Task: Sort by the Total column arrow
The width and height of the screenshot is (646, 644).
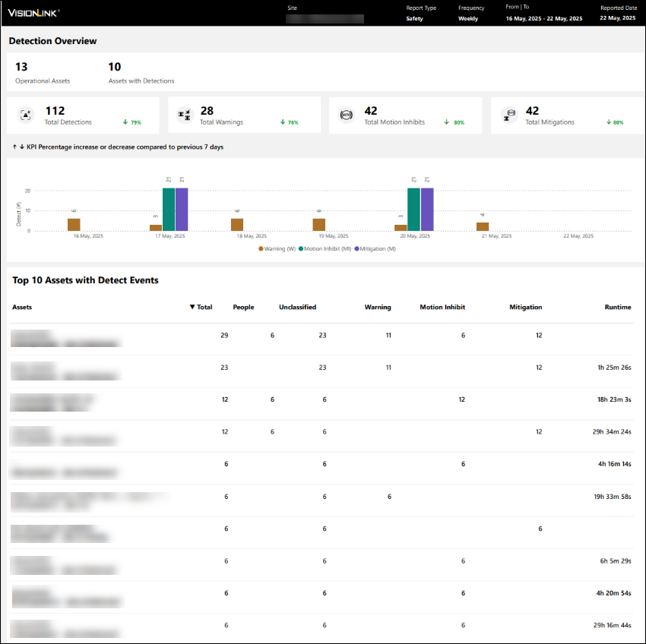Action: tap(192, 308)
